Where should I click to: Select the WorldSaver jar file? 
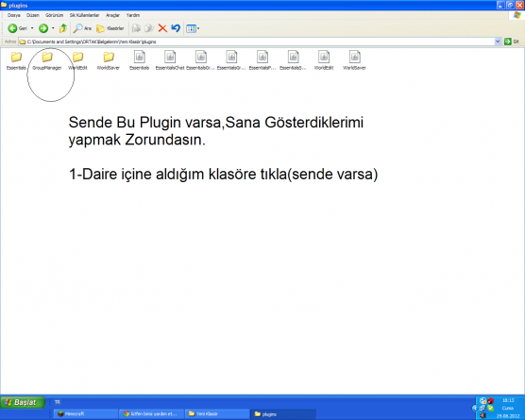(x=354, y=60)
